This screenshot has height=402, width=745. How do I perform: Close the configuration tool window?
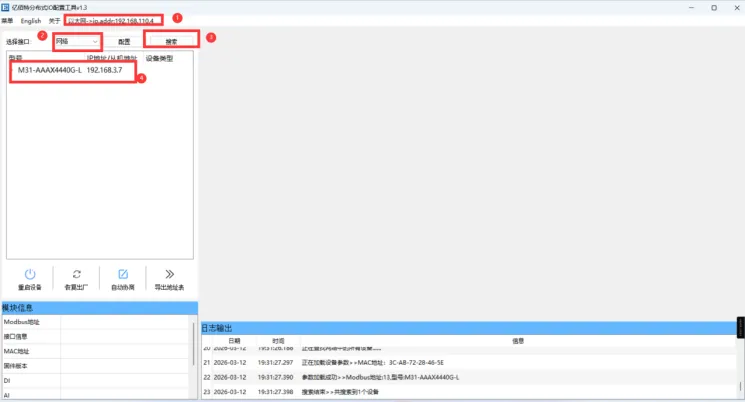[737, 8]
